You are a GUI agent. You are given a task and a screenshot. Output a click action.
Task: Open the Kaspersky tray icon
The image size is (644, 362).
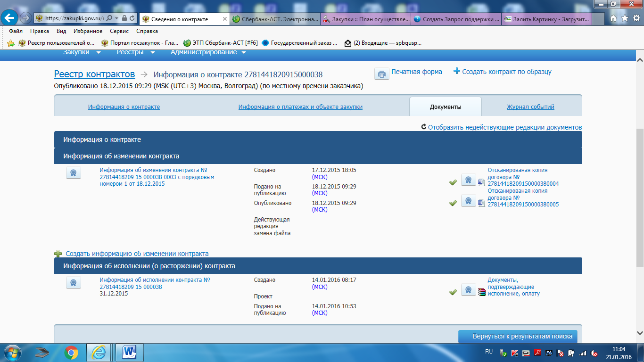[515, 353]
